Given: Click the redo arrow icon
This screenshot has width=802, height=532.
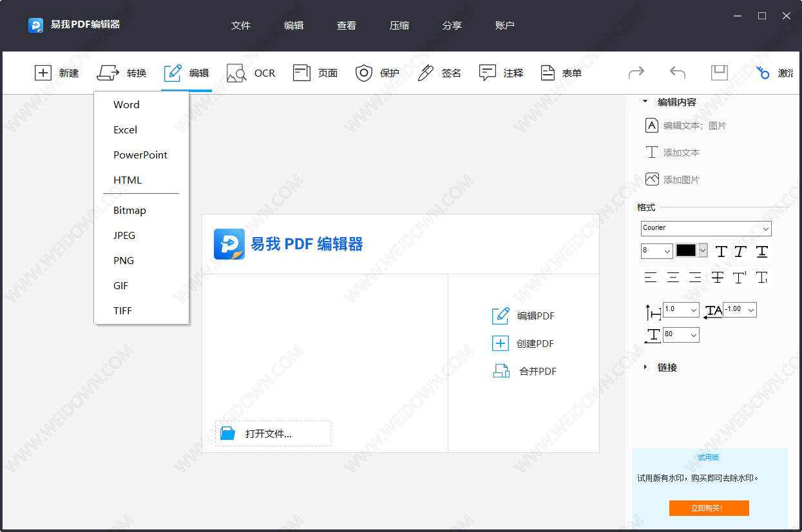Looking at the screenshot, I should [636, 73].
